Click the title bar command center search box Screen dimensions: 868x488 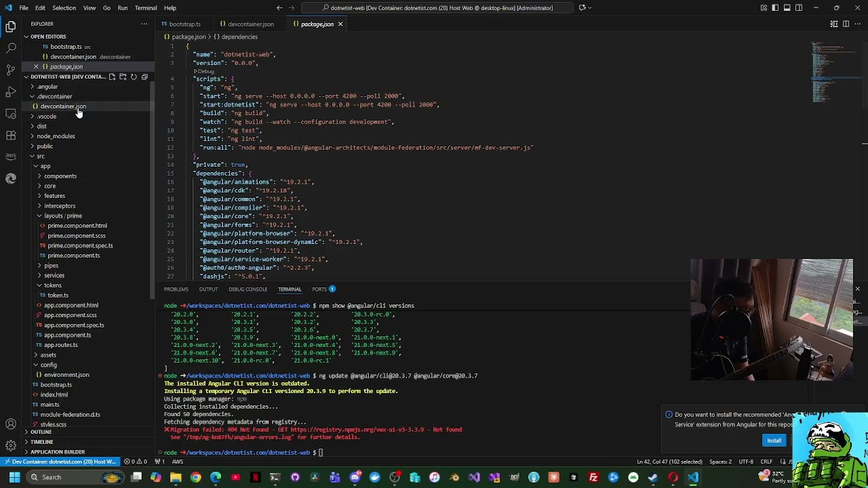click(x=437, y=7)
